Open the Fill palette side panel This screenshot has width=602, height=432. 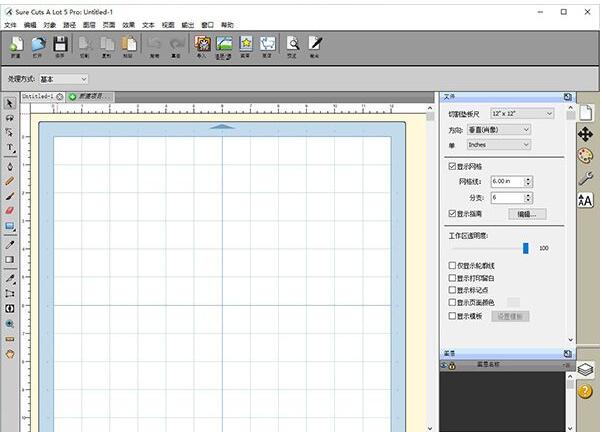pyautogui.click(x=585, y=156)
